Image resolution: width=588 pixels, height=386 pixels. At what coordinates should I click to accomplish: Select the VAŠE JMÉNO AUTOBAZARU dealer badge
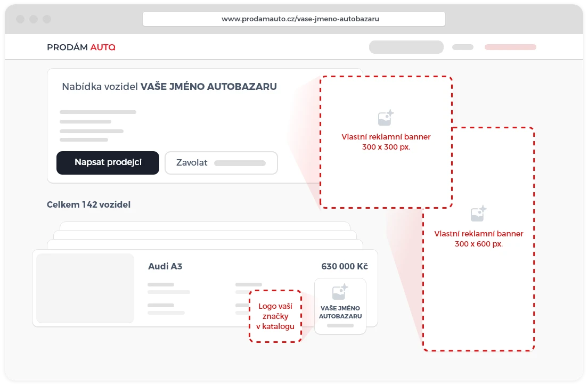click(340, 306)
